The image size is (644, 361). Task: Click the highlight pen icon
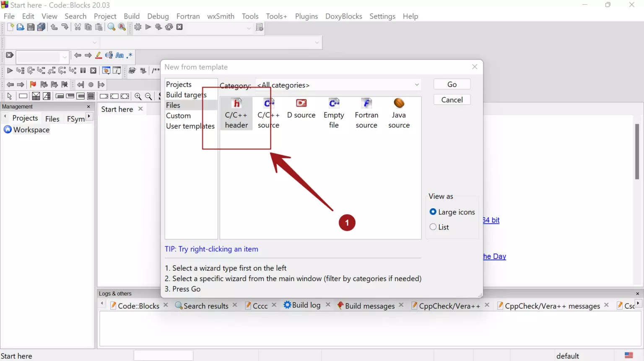99,55
